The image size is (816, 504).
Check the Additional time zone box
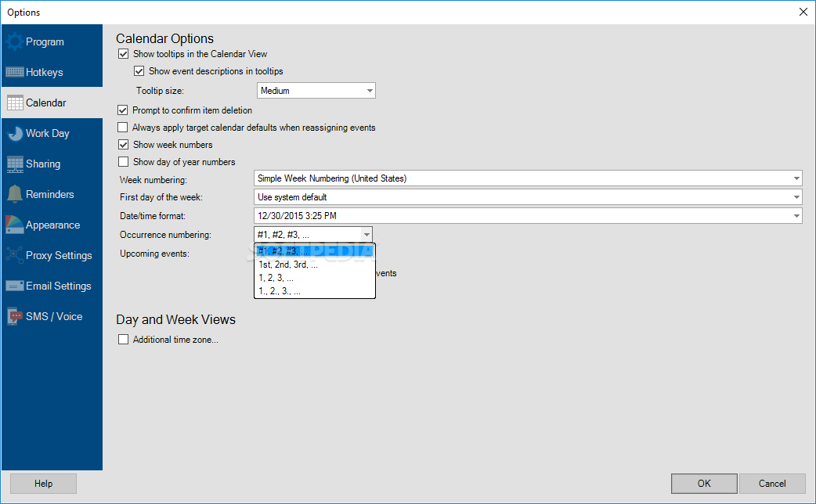coord(123,340)
